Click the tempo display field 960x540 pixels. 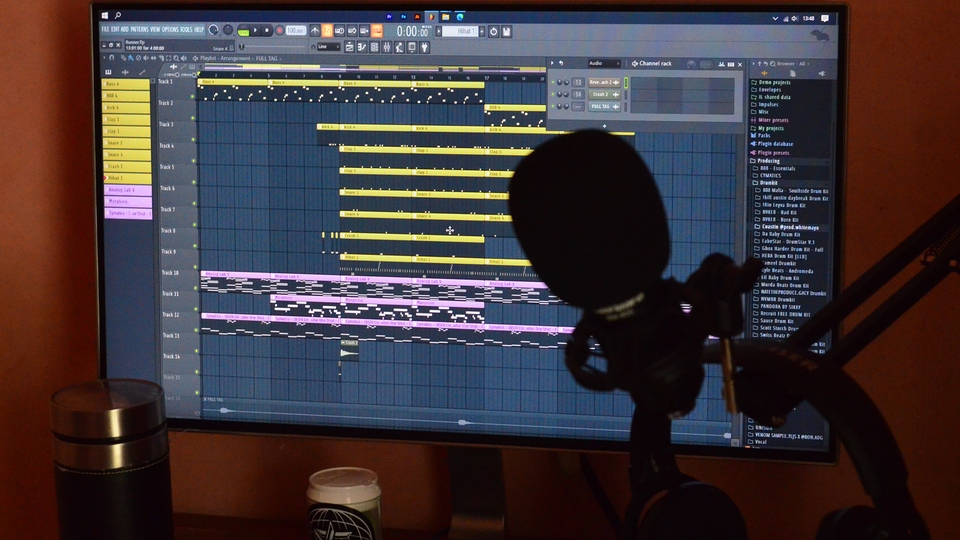pos(296,30)
